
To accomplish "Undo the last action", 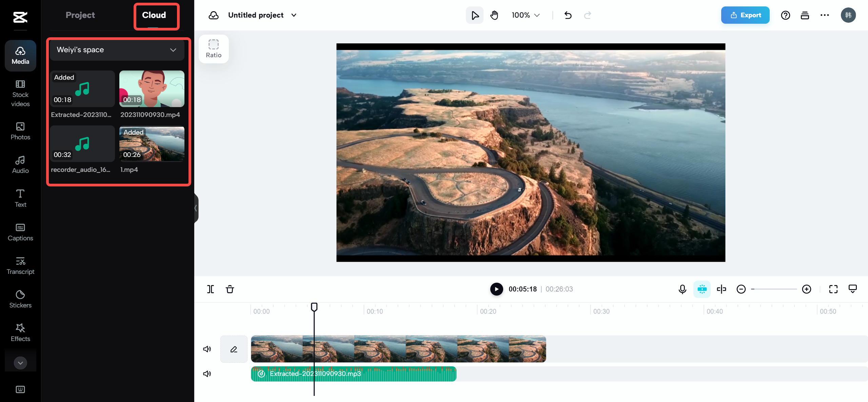I will [568, 15].
